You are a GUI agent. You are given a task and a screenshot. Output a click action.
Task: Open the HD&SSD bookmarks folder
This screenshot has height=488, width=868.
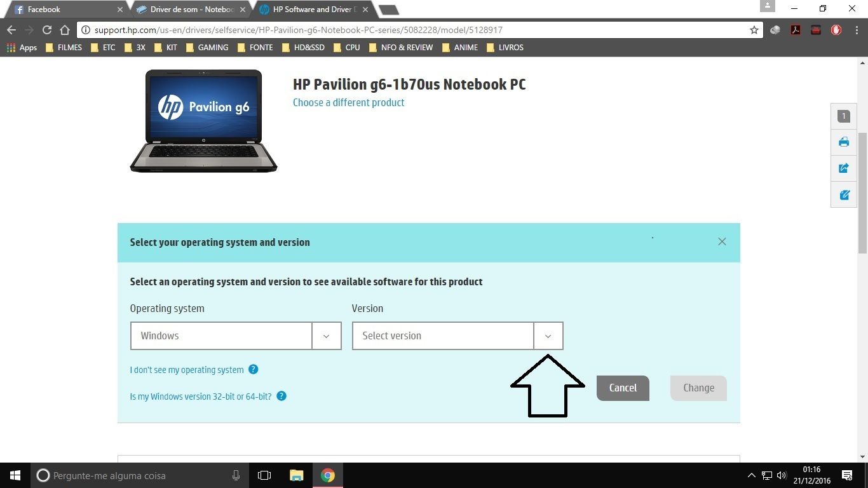tap(302, 48)
